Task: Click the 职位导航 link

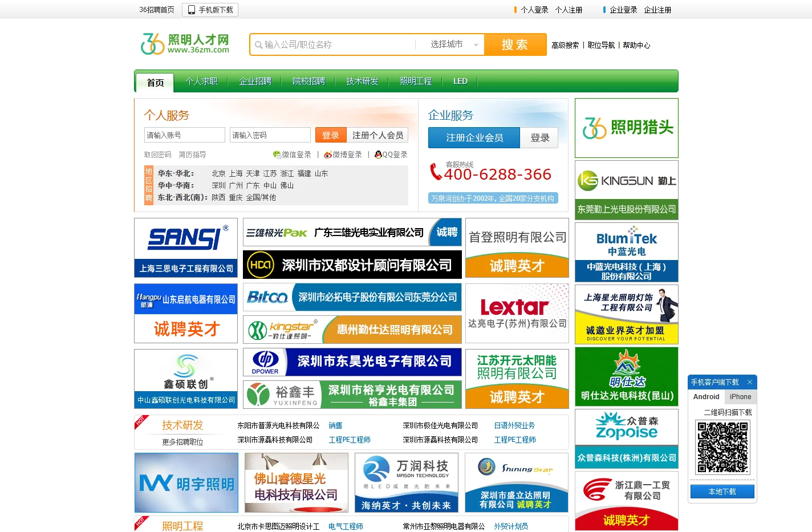Action: [x=601, y=45]
